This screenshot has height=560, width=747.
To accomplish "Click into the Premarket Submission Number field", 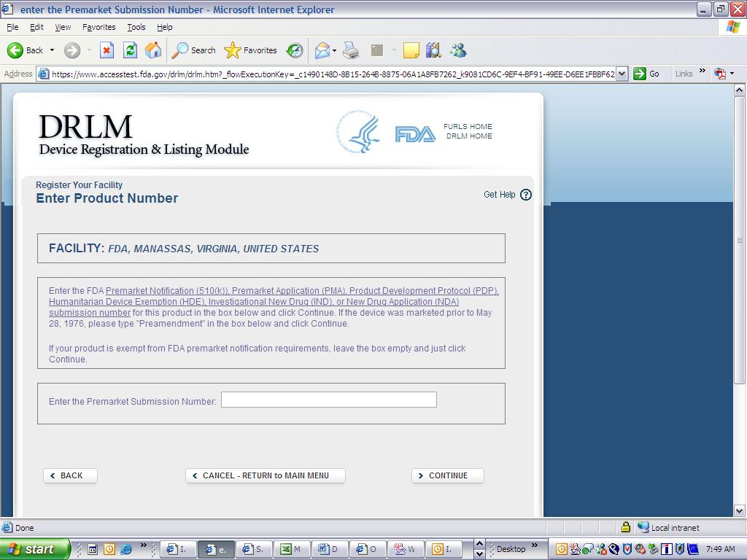I will click(x=329, y=400).
